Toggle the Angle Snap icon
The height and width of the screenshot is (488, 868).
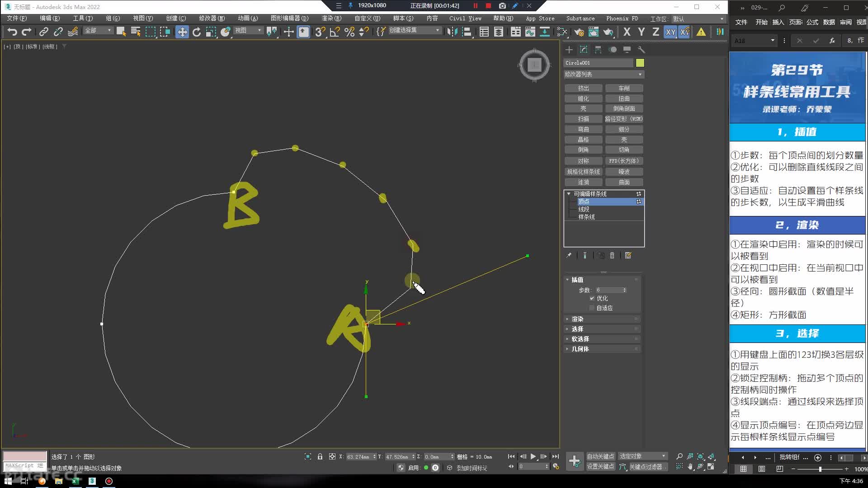tap(335, 32)
